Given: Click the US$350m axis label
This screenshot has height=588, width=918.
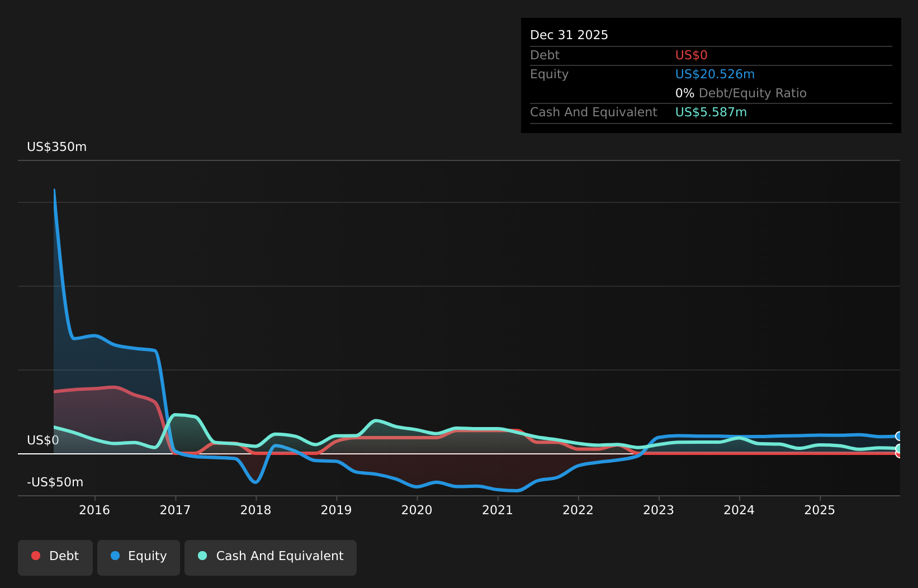Looking at the screenshot, I should [57, 147].
